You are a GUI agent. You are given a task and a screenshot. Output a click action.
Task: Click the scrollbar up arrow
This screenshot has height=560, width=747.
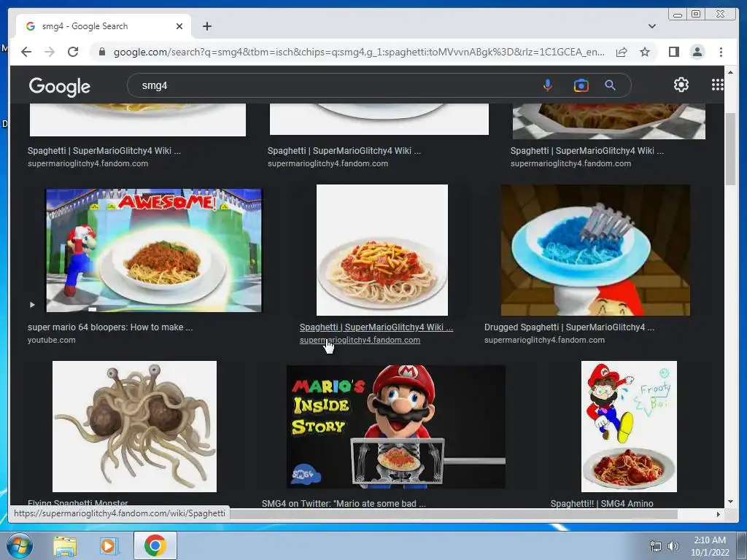[x=730, y=72]
